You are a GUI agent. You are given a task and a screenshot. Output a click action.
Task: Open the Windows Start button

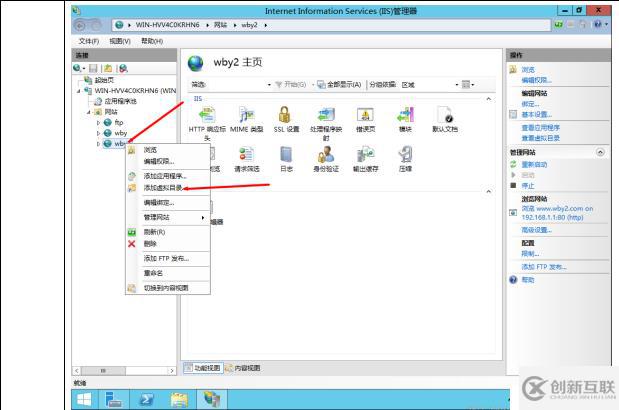coord(84,399)
